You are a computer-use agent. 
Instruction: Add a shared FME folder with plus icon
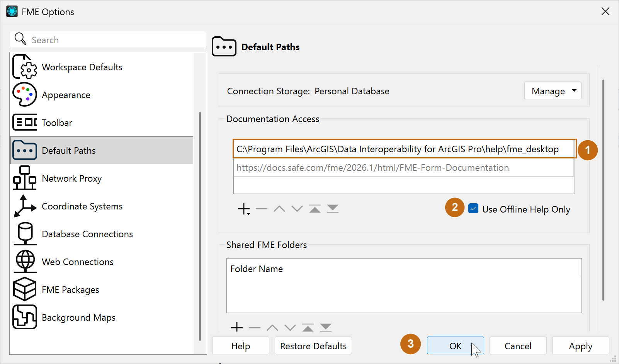[237, 327]
